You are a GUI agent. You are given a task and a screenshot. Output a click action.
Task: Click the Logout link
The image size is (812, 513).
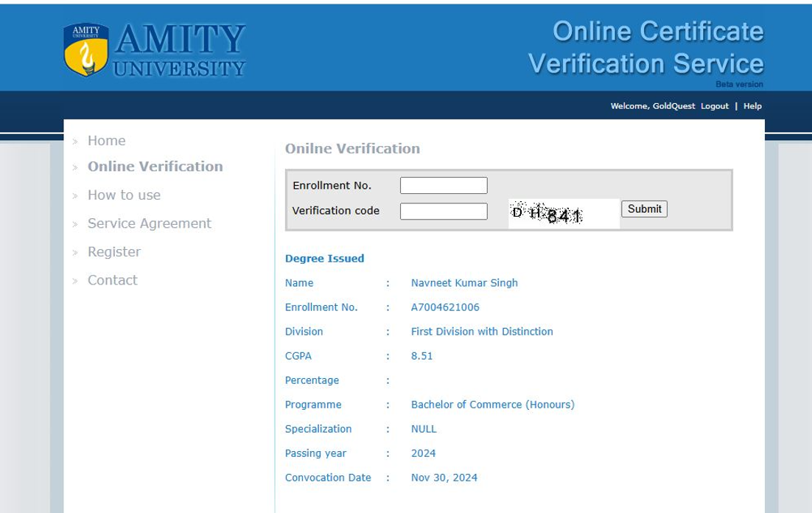pos(715,106)
